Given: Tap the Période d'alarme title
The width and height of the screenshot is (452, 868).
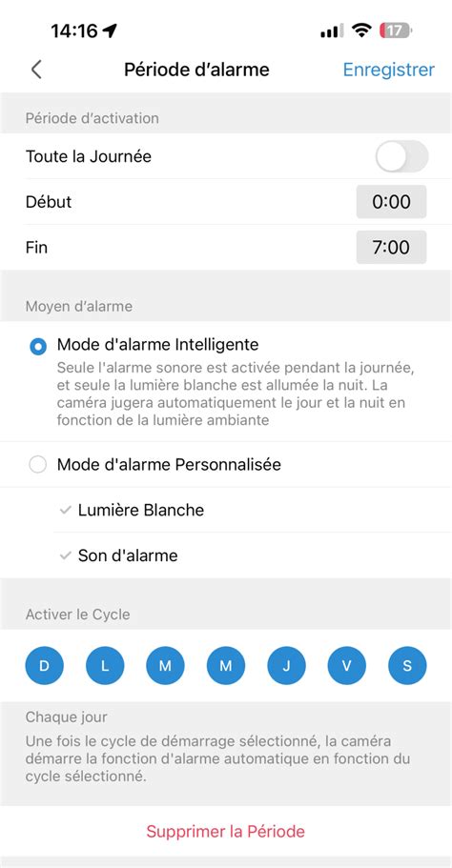Looking at the screenshot, I should pos(196,70).
